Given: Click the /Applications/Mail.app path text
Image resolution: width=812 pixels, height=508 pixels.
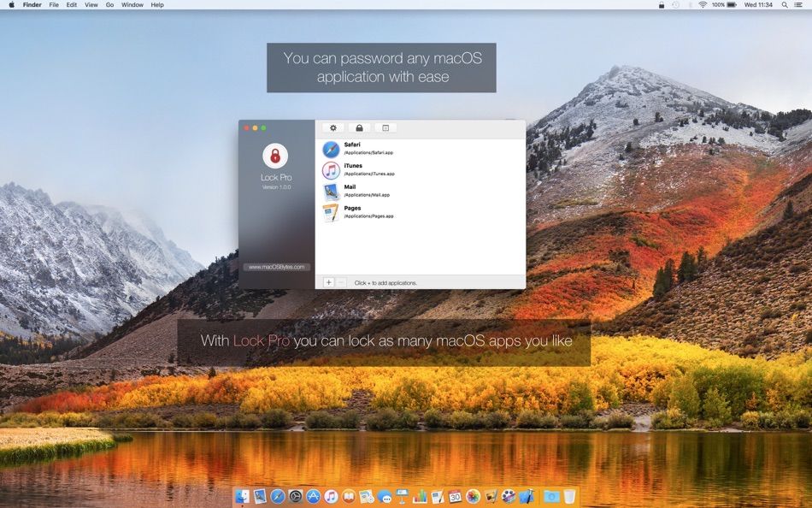Looking at the screenshot, I should point(367,196).
